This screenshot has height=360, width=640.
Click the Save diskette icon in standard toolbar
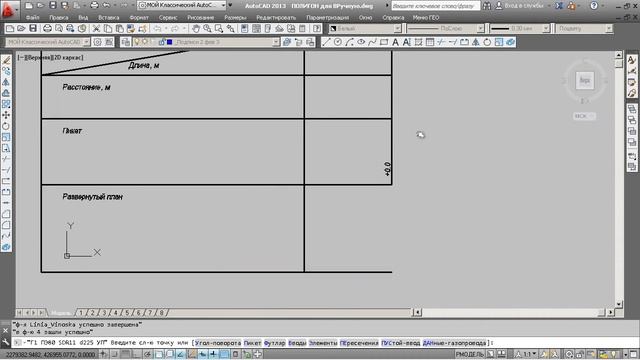click(x=33, y=29)
